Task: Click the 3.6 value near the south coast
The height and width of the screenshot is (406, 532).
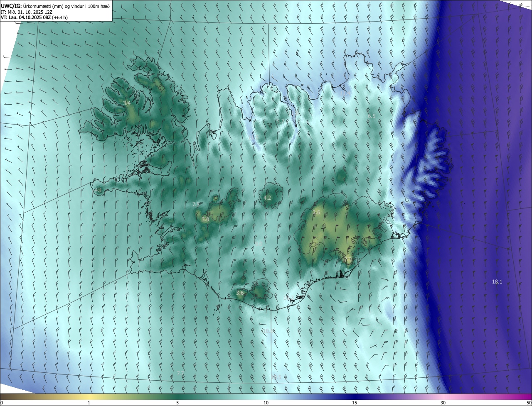Action: 240,293
